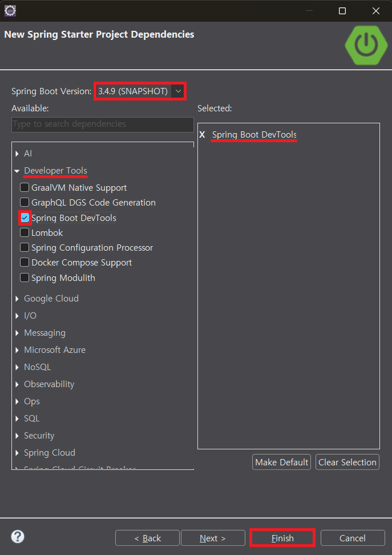Expand the Messaging tree item
The width and height of the screenshot is (392, 555).
(17, 333)
